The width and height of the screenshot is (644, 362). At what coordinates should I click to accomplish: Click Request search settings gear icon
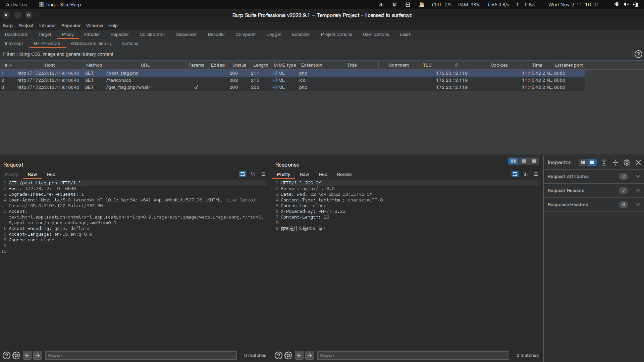[16, 355]
